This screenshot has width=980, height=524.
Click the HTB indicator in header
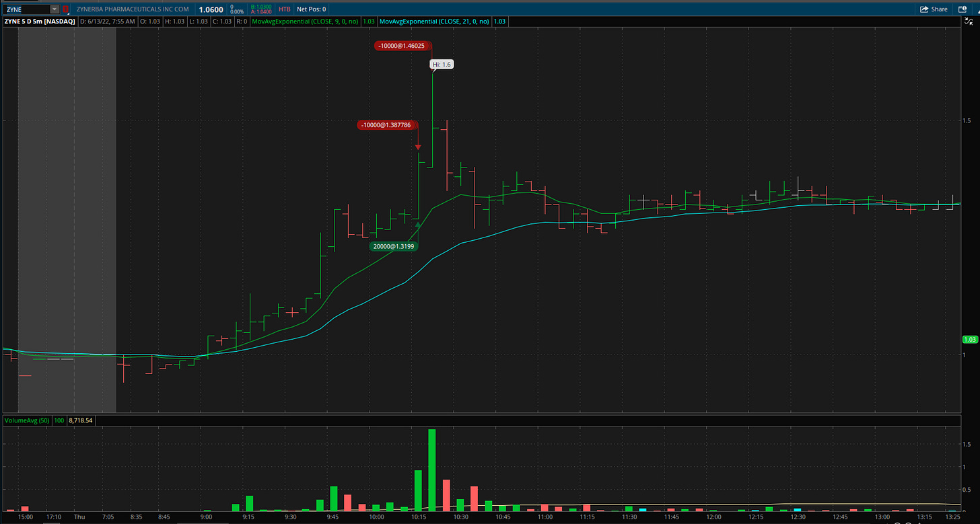284,9
